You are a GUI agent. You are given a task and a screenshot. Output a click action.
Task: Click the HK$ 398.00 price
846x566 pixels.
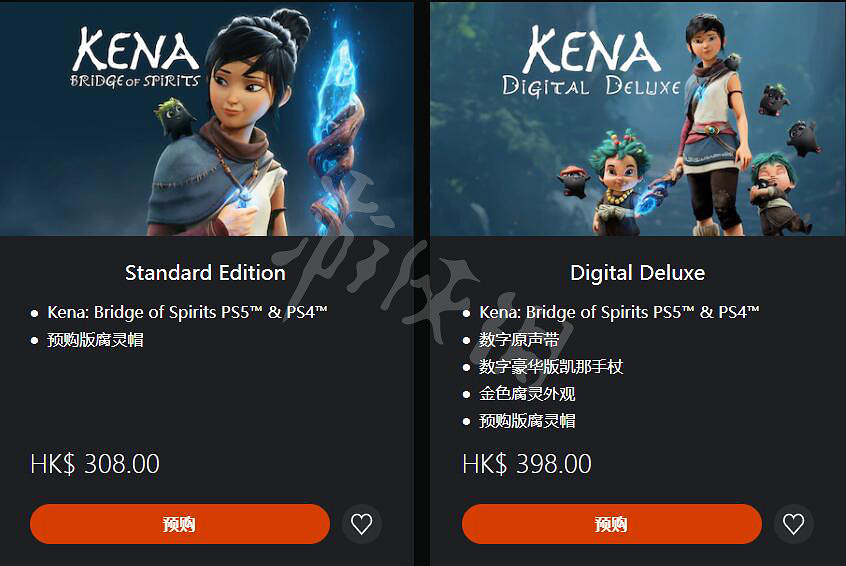[x=527, y=464]
